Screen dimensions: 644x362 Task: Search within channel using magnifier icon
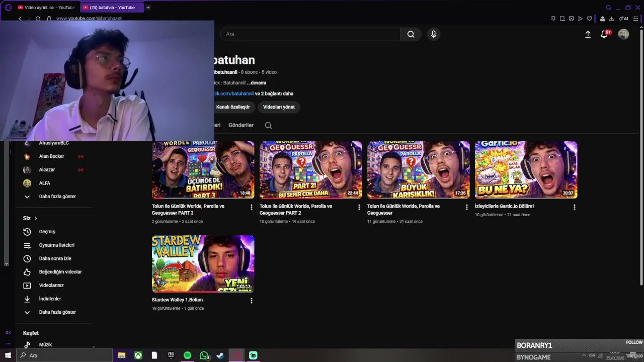268,125
